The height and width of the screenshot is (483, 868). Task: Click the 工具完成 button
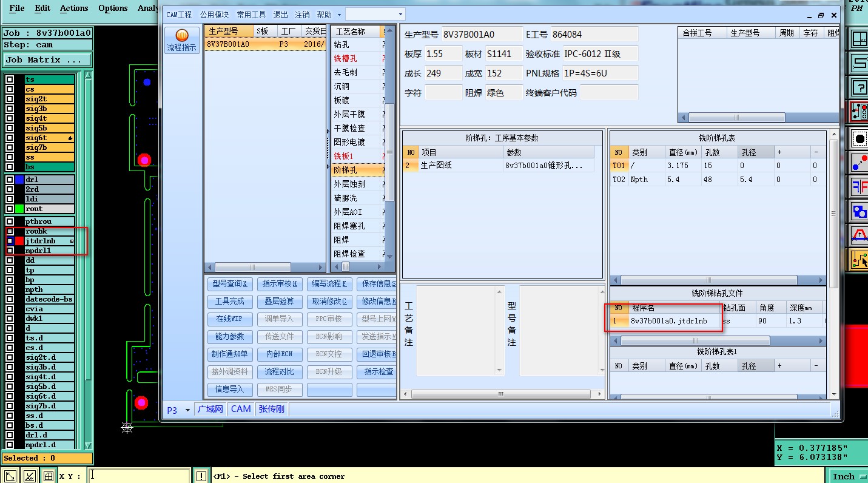click(x=230, y=301)
